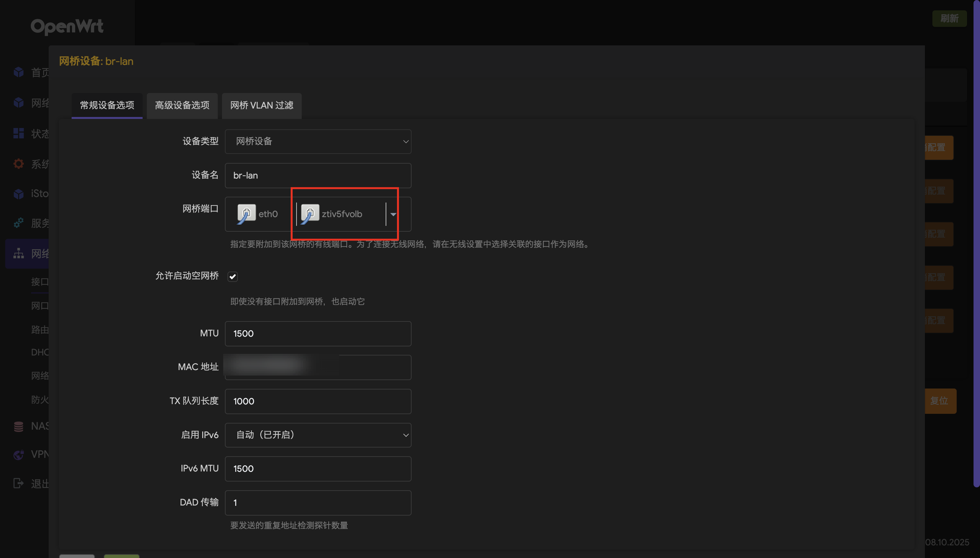Click the DAD 传输 input field

318,503
